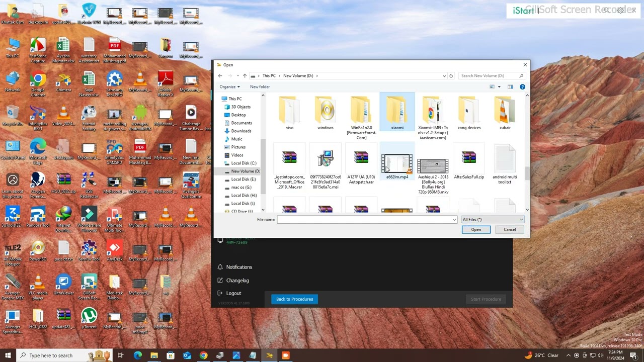Select the Xiaomi+IMEI+Tools setup folder
The image size is (644, 362).
433,118
